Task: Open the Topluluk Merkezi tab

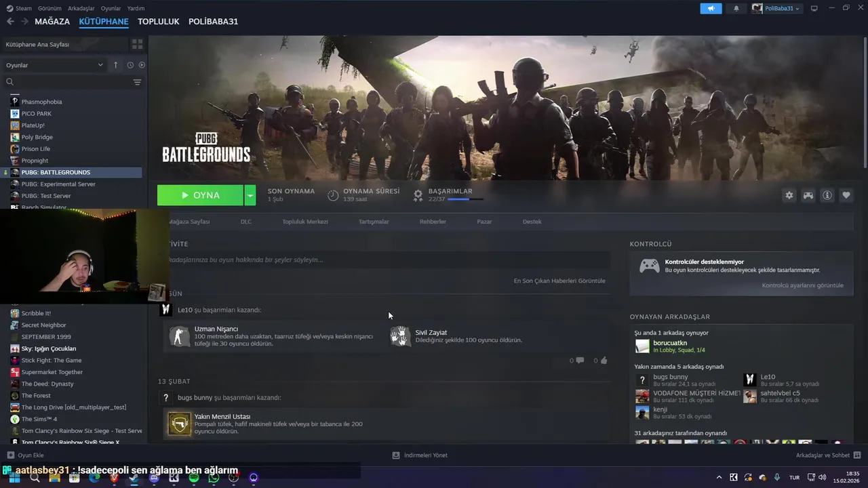Action: (305, 222)
